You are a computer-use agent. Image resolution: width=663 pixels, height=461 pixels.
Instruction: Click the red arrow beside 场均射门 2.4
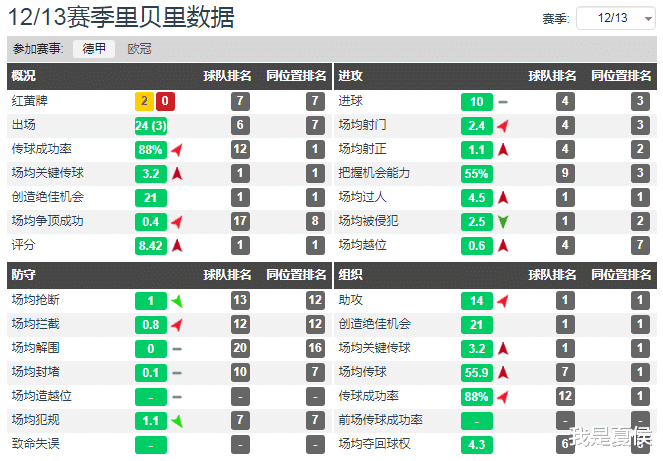coord(503,126)
